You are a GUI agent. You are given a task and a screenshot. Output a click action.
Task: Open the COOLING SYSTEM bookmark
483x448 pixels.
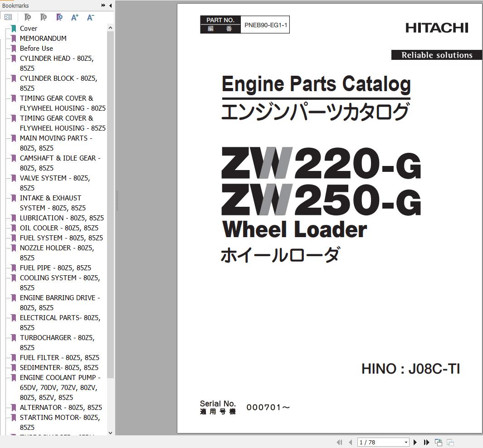point(60,282)
